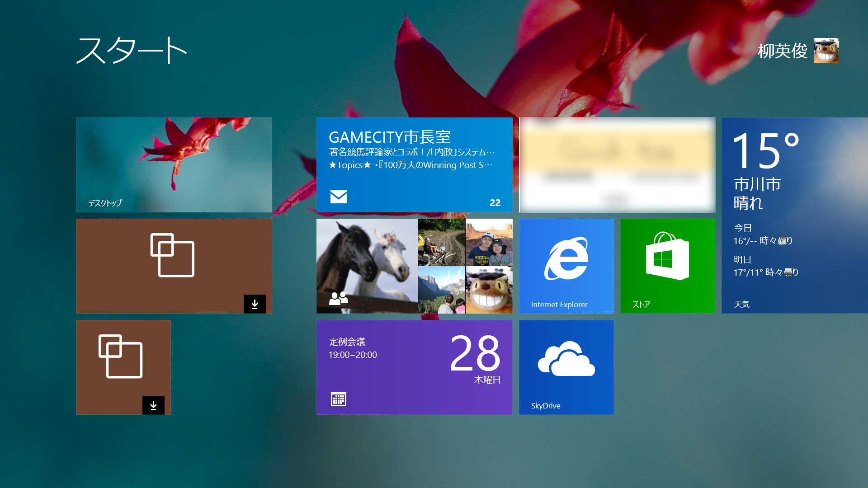Click overlapping squares icon on wide brown tile
This screenshot has height=488, width=868.
172,255
